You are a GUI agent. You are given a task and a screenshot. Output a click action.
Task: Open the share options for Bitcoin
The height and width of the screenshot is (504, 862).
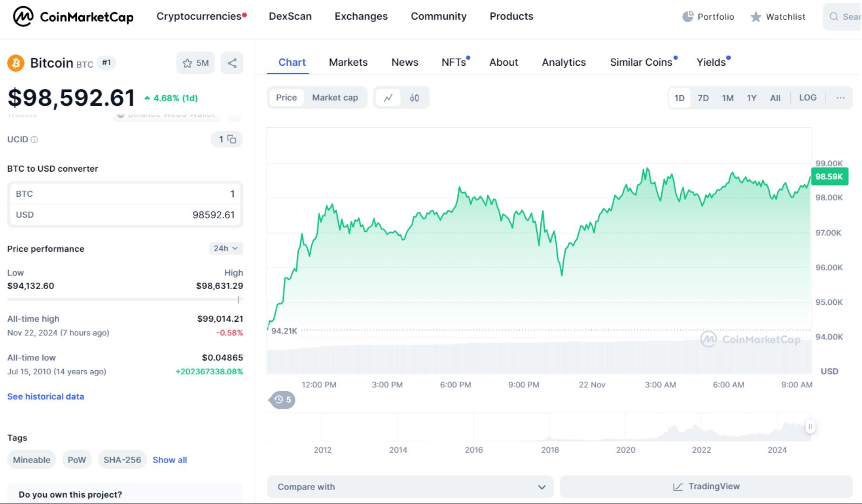point(232,63)
